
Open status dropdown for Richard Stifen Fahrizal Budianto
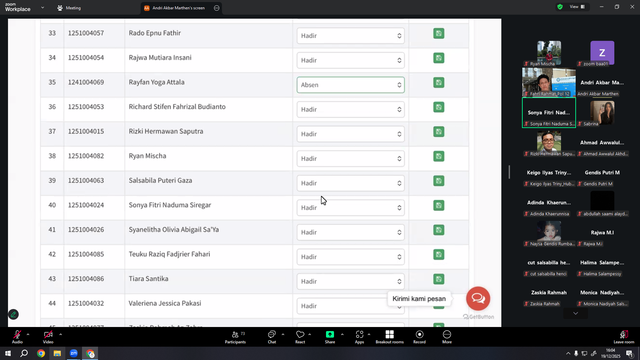click(351, 109)
